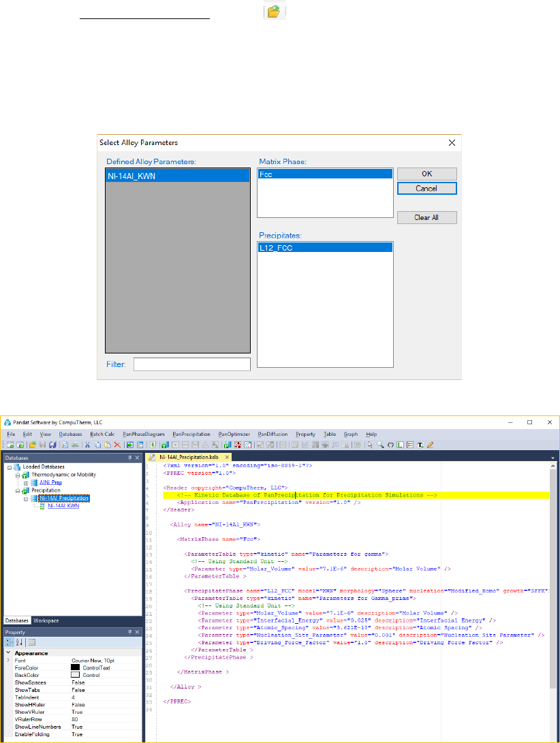
Task: Open the Edit menu
Action: 27,434
